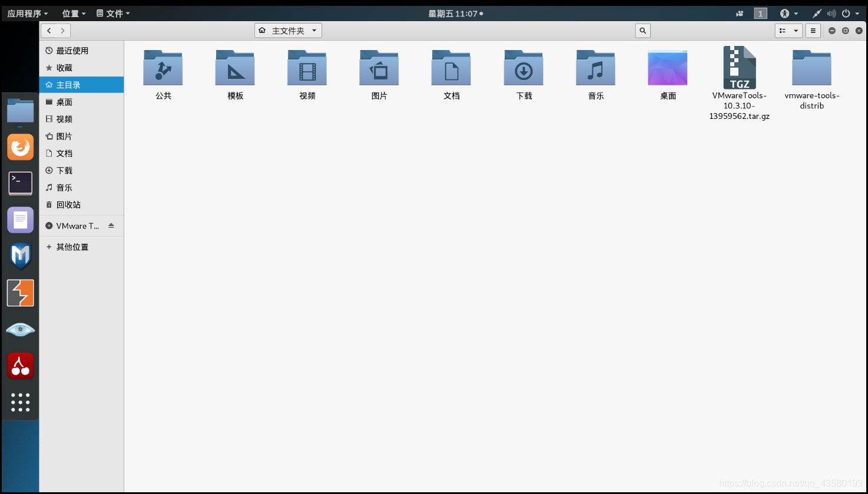The width and height of the screenshot is (868, 494).
Task: Click the network connection icon
Action: (x=817, y=14)
